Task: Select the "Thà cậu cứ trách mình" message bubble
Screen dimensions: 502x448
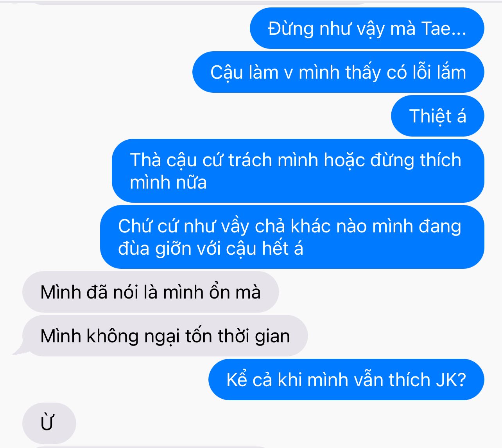Action: (x=298, y=171)
